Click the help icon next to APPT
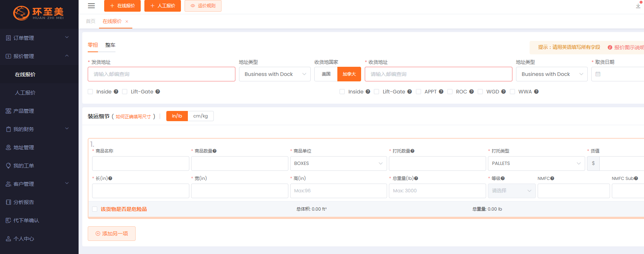Screen dimensions: 644x254 click(x=441, y=92)
